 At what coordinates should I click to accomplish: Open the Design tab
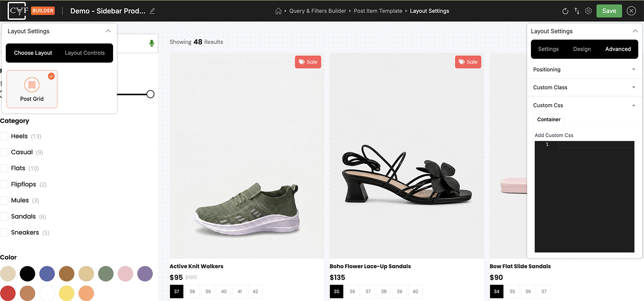pos(582,49)
